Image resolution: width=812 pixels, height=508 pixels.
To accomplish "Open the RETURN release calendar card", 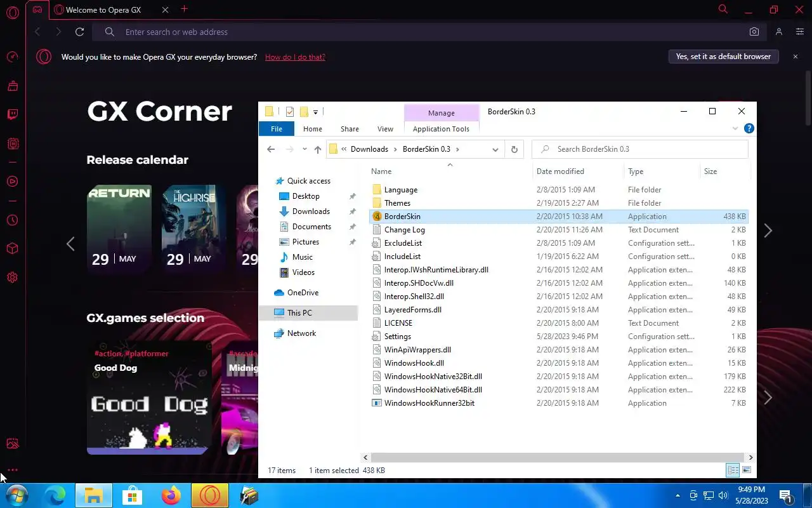I will point(119,229).
